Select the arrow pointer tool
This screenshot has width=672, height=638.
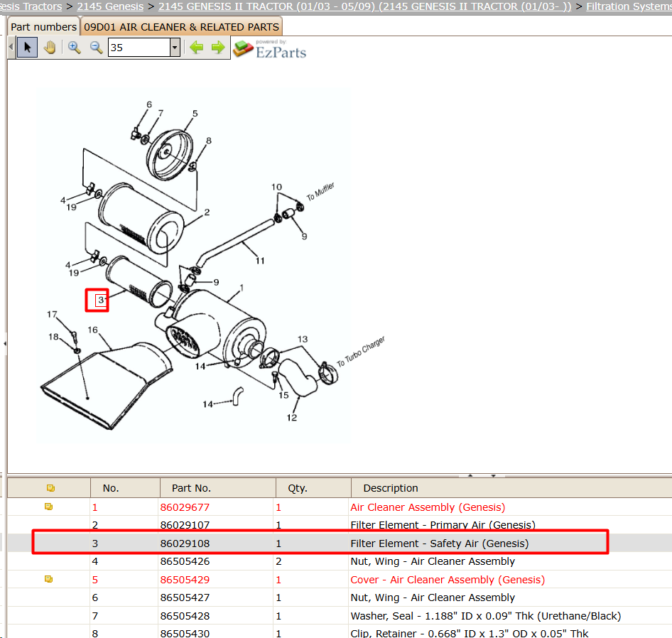point(28,47)
